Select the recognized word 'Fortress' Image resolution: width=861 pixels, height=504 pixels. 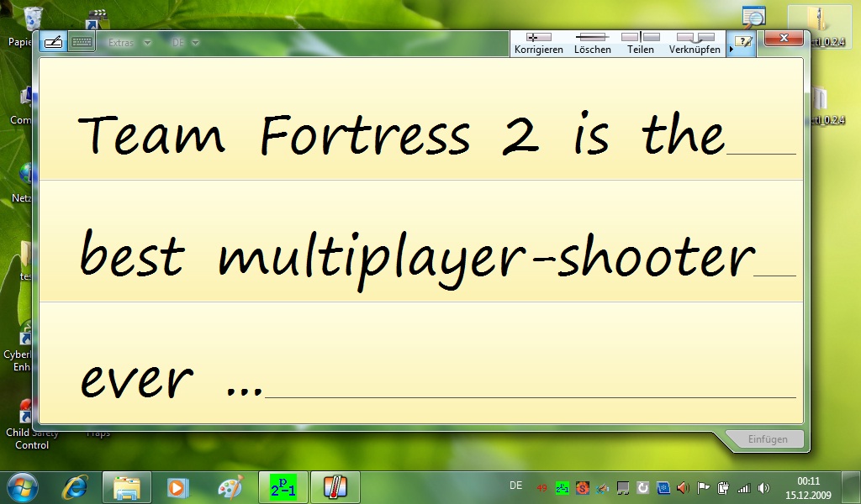[x=365, y=134]
